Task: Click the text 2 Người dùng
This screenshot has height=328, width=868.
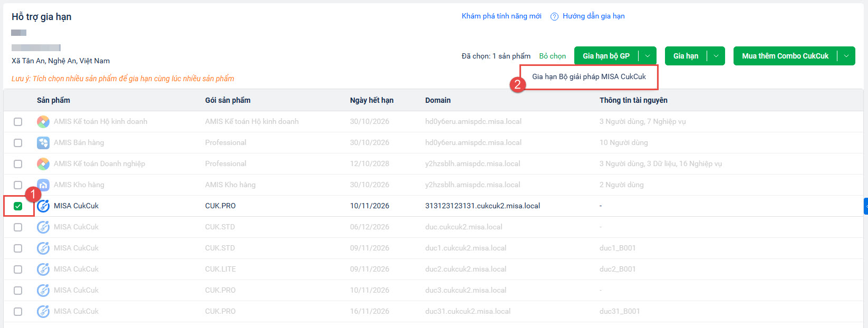Action: 621,185
